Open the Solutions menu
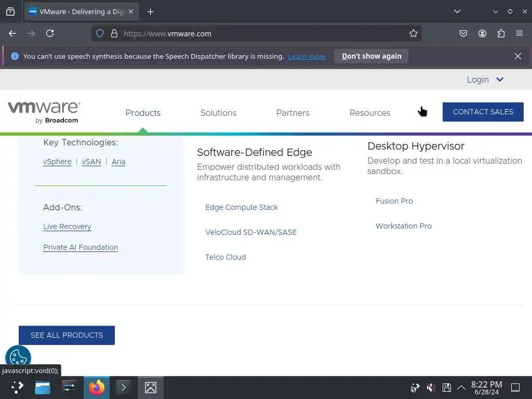The image size is (532, 399). (218, 113)
